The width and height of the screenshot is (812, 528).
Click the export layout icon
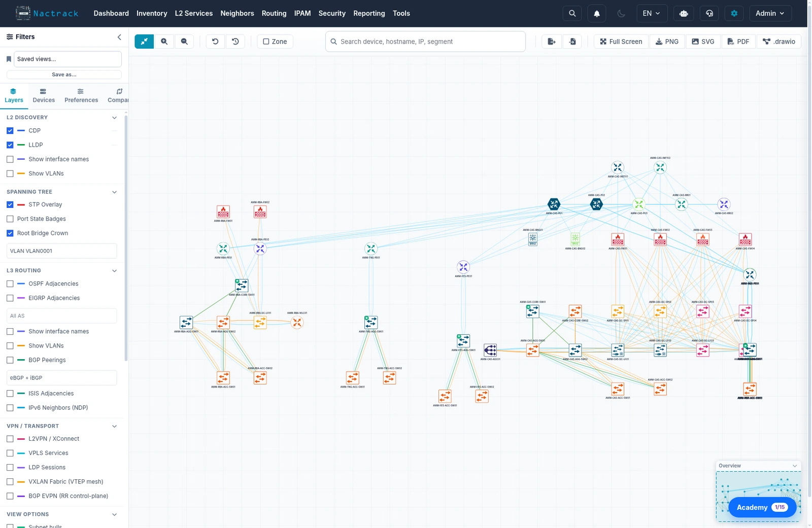click(552, 42)
